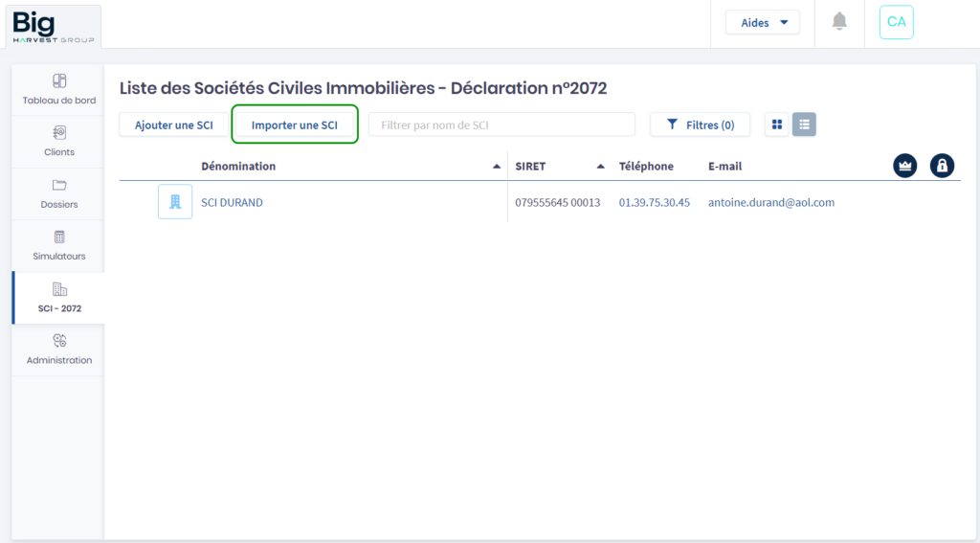Open Simulateurs section in sidebar
This screenshot has width=980, height=543.
(58, 245)
